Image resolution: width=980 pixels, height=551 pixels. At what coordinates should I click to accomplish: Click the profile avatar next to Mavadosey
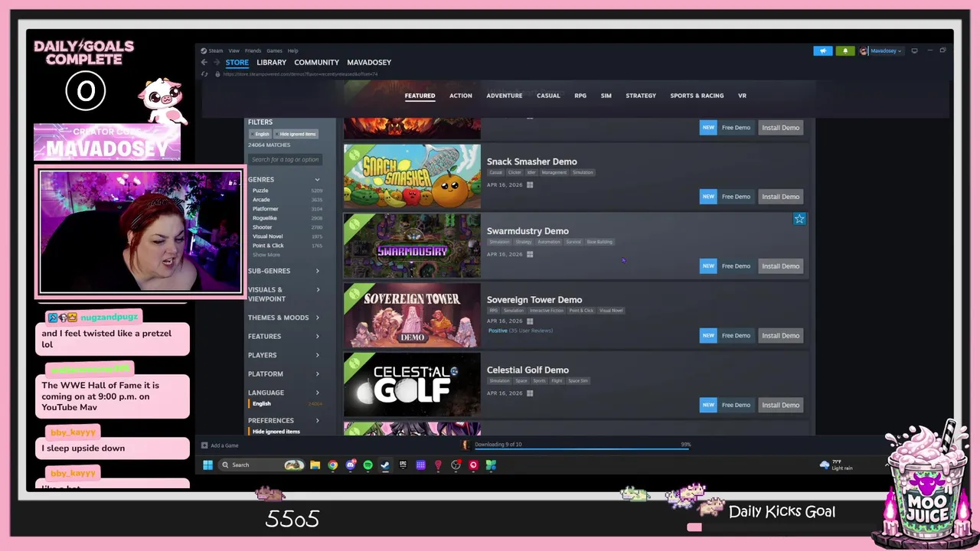(864, 51)
